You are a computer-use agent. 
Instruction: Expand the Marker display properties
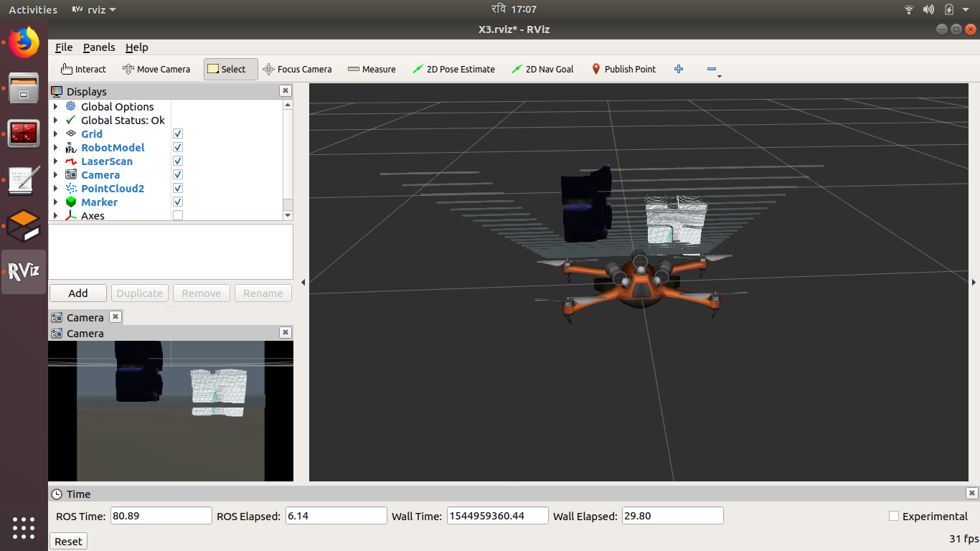tap(56, 202)
